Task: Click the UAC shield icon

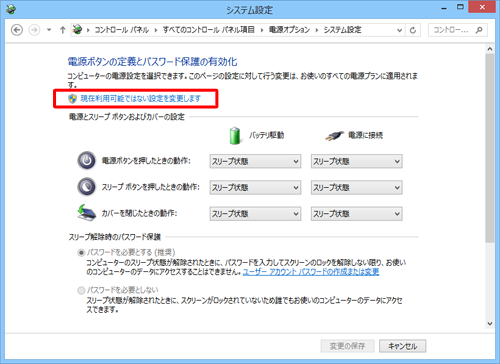Action: (x=72, y=98)
